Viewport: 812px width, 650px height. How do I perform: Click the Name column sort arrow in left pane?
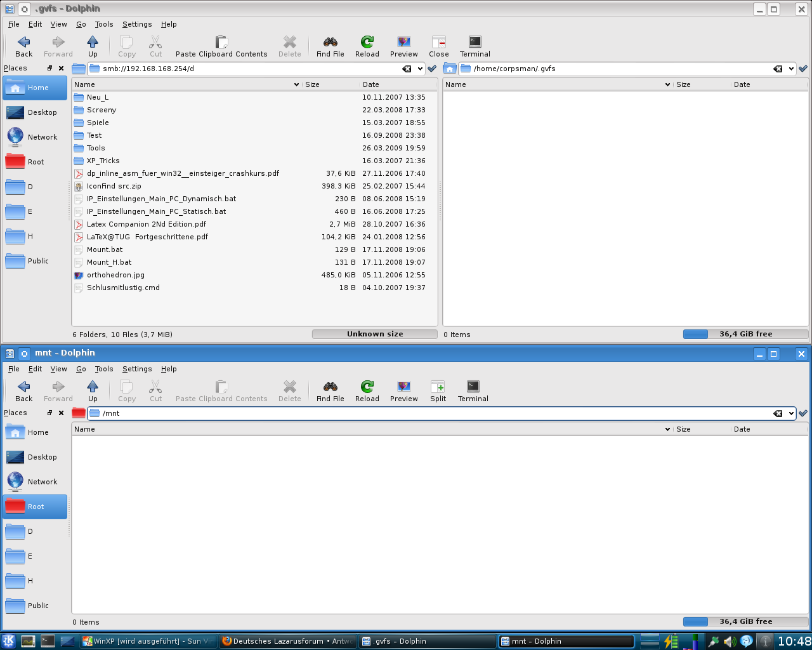click(296, 84)
